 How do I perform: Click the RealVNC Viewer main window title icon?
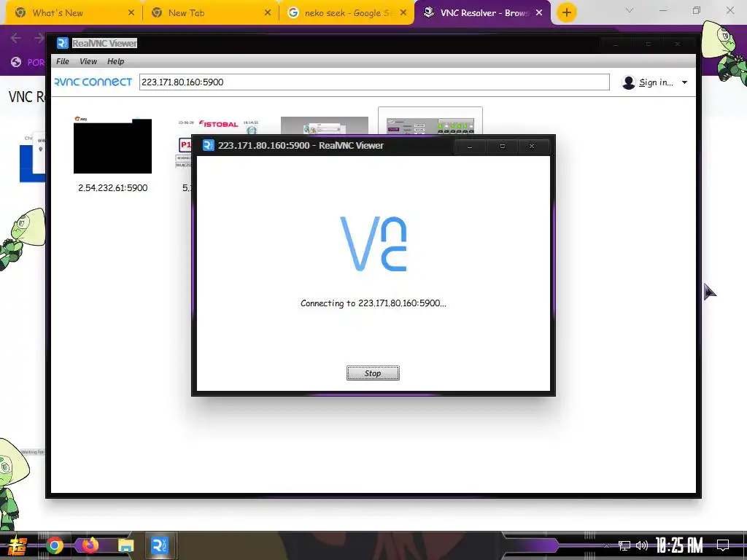[x=63, y=43]
